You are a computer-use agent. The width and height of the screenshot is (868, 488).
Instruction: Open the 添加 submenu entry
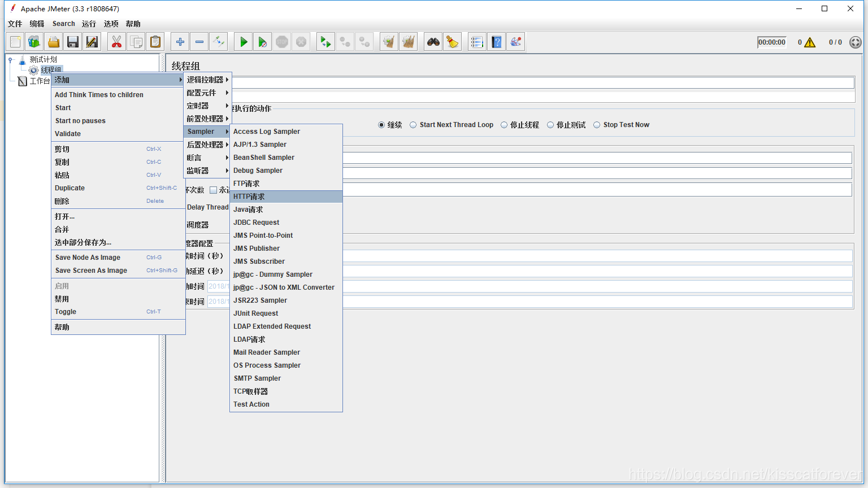coord(118,80)
